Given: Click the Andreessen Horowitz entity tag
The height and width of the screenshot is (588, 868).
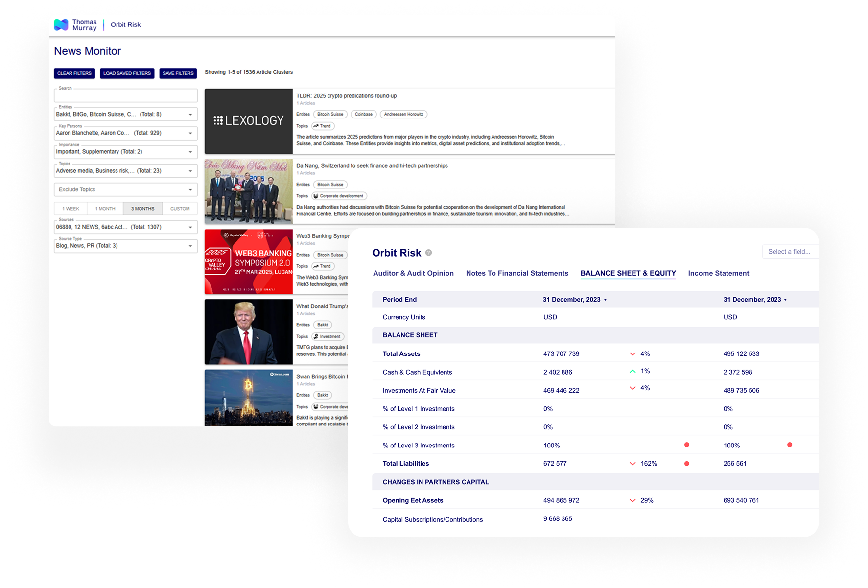Looking at the screenshot, I should (x=404, y=115).
